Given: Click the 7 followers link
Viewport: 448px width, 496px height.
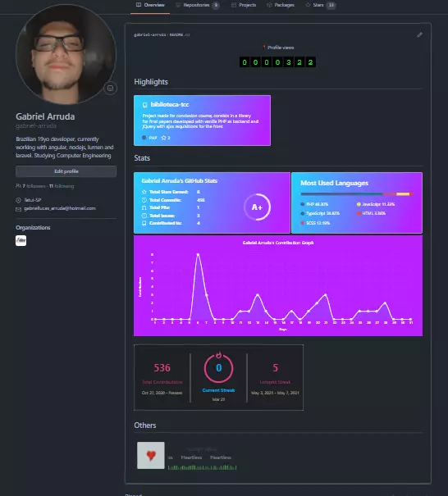Looking at the screenshot, I should tap(34, 186).
